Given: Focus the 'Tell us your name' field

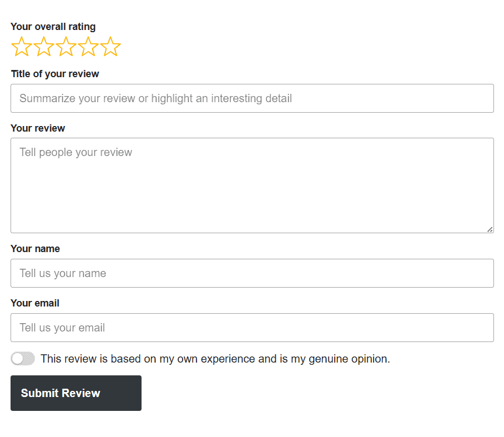Looking at the screenshot, I should point(252,273).
